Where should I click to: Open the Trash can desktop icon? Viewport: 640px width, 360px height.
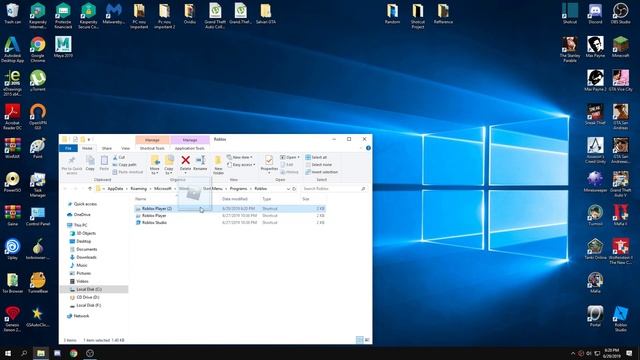(x=12, y=14)
